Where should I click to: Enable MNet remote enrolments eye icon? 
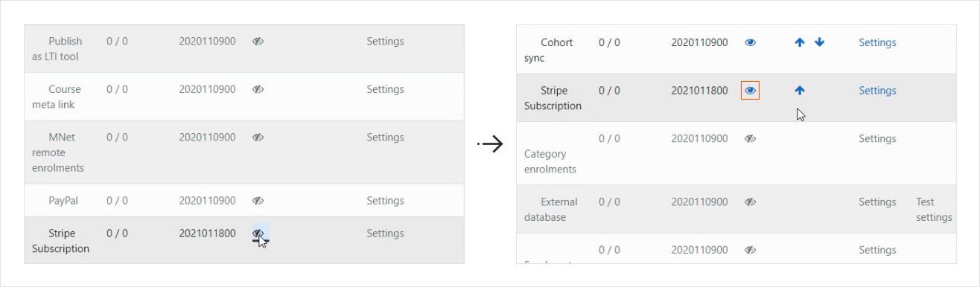258,138
